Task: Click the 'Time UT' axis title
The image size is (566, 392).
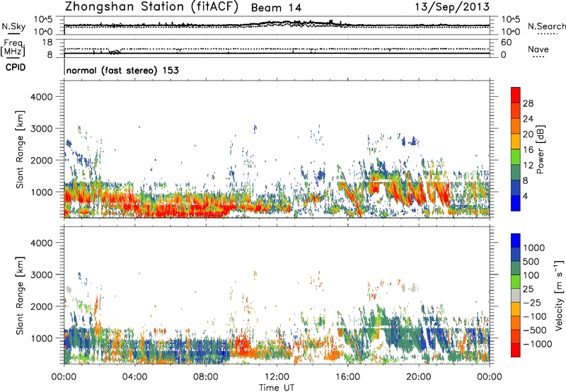Action: point(277,387)
